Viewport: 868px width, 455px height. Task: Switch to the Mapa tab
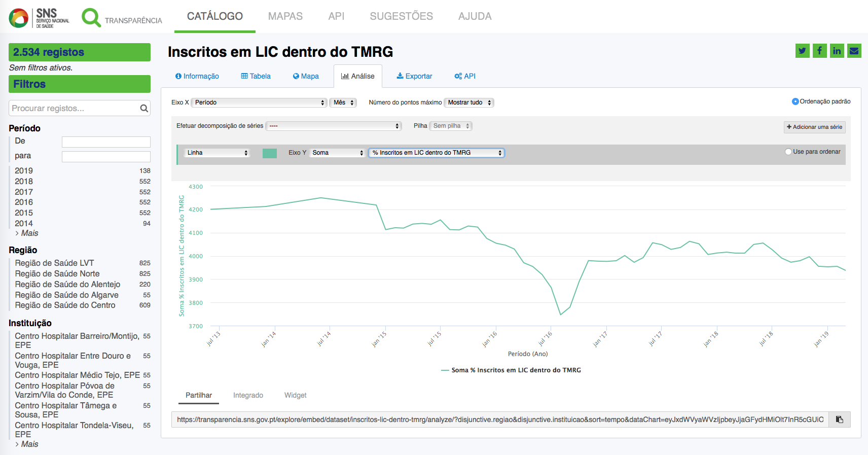click(306, 76)
